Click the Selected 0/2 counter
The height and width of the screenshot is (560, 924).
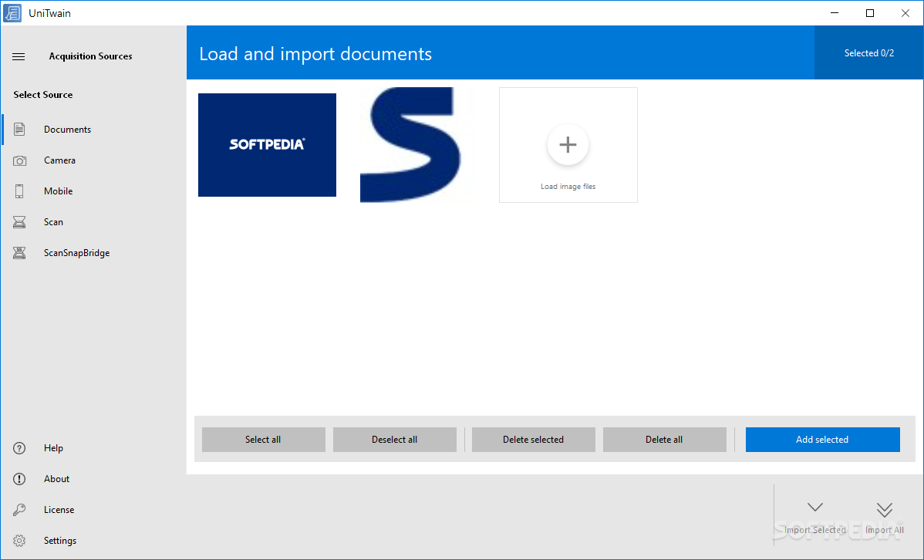pos(869,53)
